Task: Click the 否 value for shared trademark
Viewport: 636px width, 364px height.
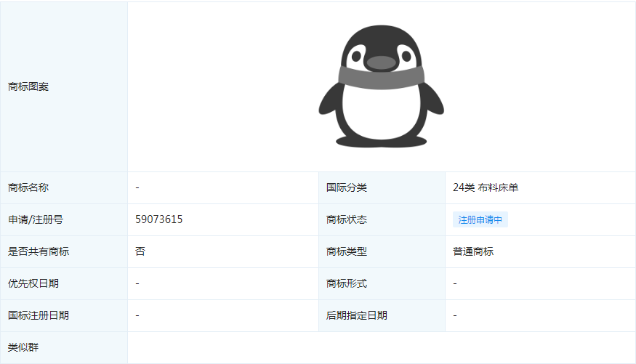Action: tap(140, 251)
